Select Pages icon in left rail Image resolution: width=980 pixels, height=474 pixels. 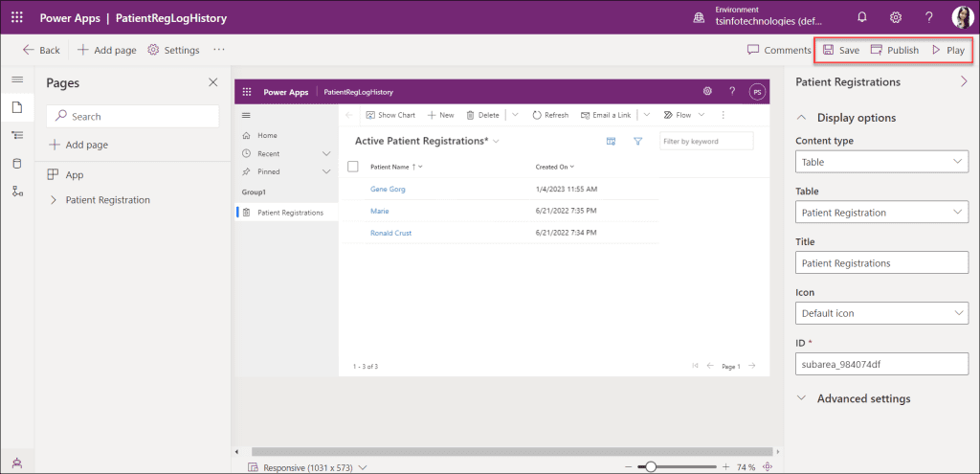pos(17,107)
